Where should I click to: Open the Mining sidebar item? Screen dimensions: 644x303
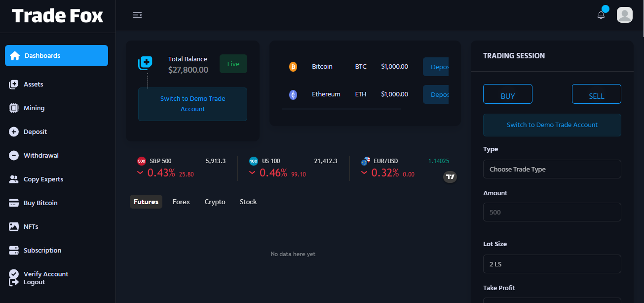point(34,108)
